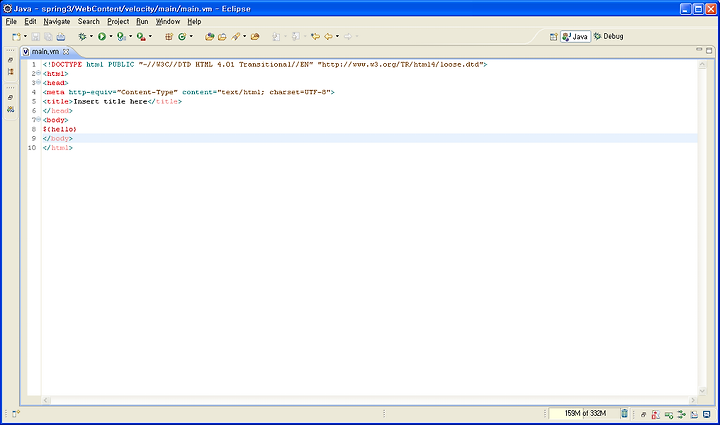Collapse the head tag fold on line 3
Viewport: 720px width, 425px height.
39,82
